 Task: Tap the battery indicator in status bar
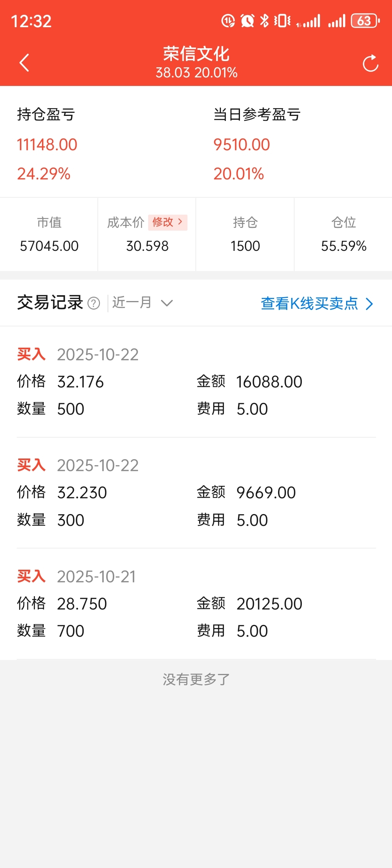[365, 21]
